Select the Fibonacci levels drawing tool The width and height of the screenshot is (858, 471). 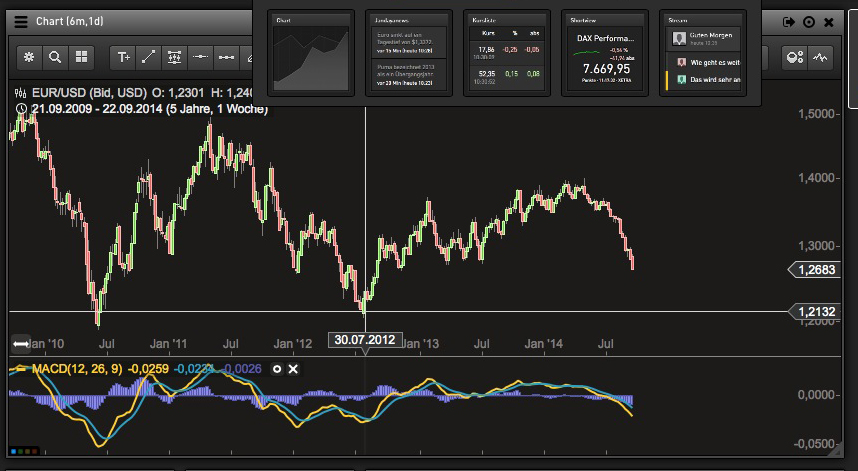pos(175,57)
